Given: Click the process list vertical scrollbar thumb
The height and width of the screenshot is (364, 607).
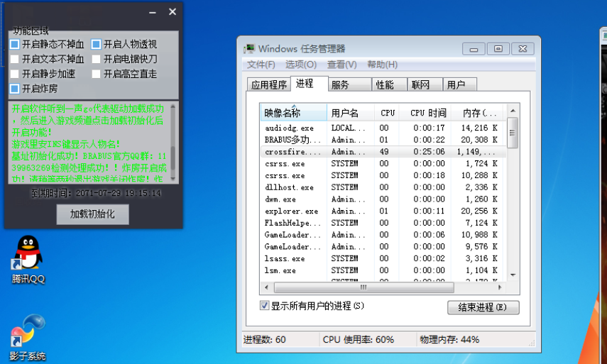Looking at the screenshot, I should click(513, 133).
